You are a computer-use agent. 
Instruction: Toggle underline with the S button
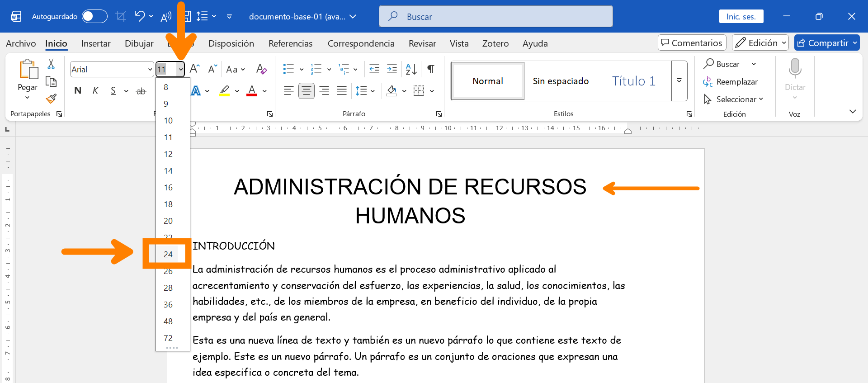(x=113, y=90)
